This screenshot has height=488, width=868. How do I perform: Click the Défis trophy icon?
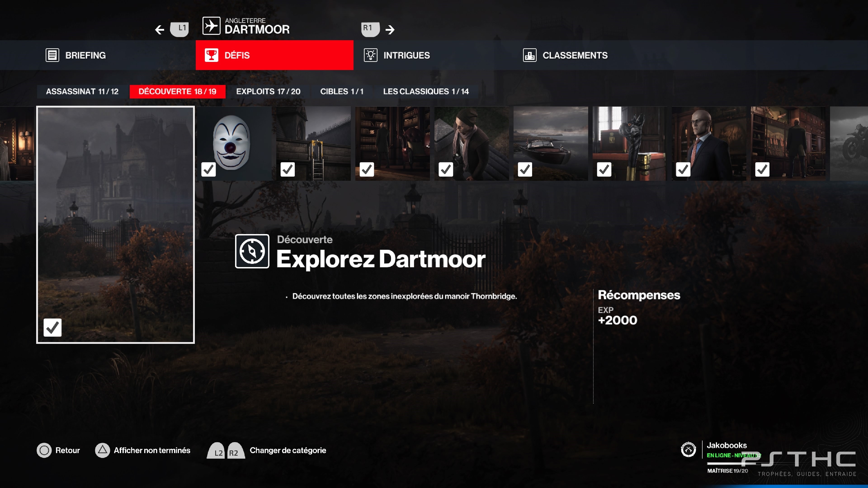212,55
